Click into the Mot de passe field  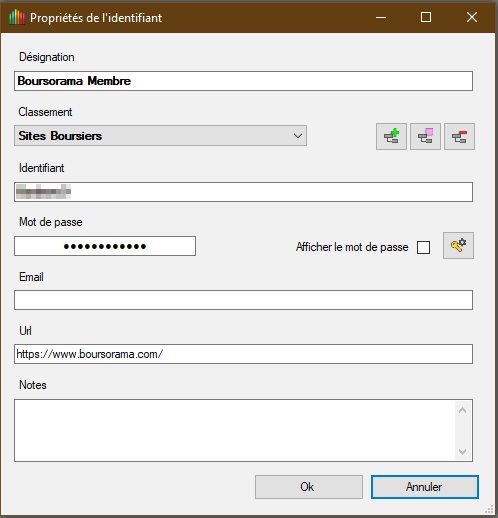pos(105,246)
